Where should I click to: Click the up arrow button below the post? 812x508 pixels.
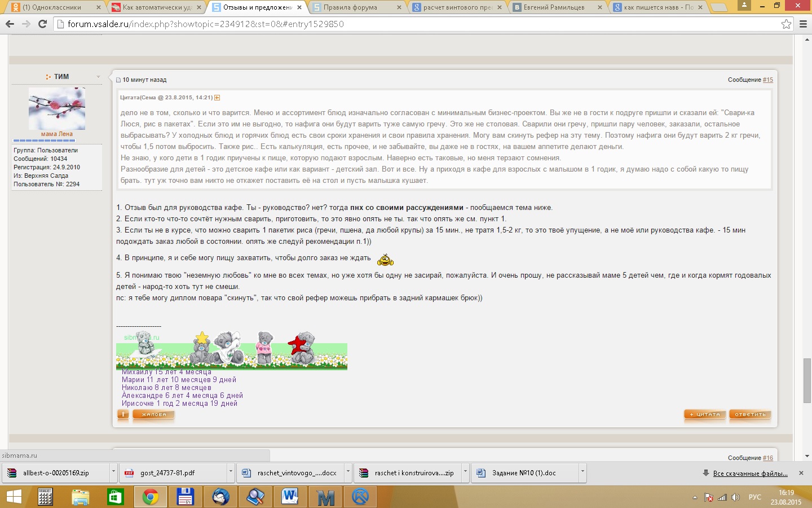(x=123, y=415)
